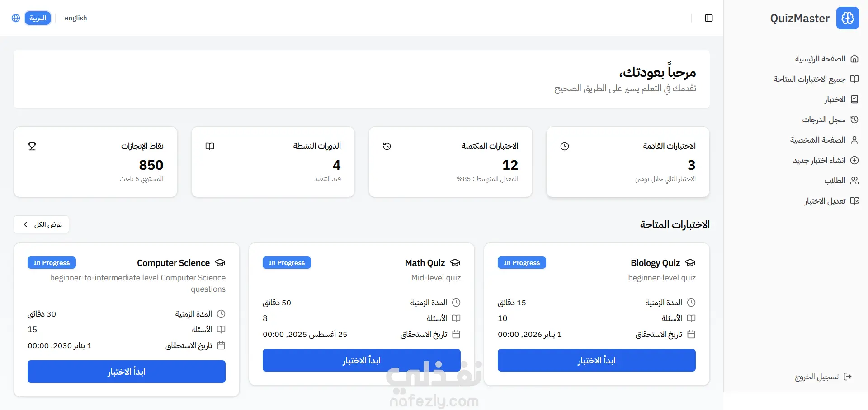Click the تسجيل الخروج logout icon
Screen dimensions: 868x410
tap(848, 377)
